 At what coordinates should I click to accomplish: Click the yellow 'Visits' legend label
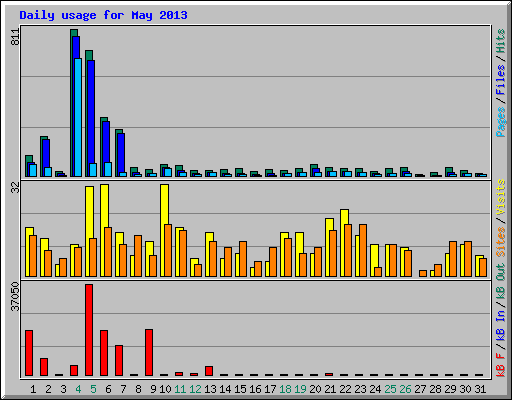click(500, 198)
